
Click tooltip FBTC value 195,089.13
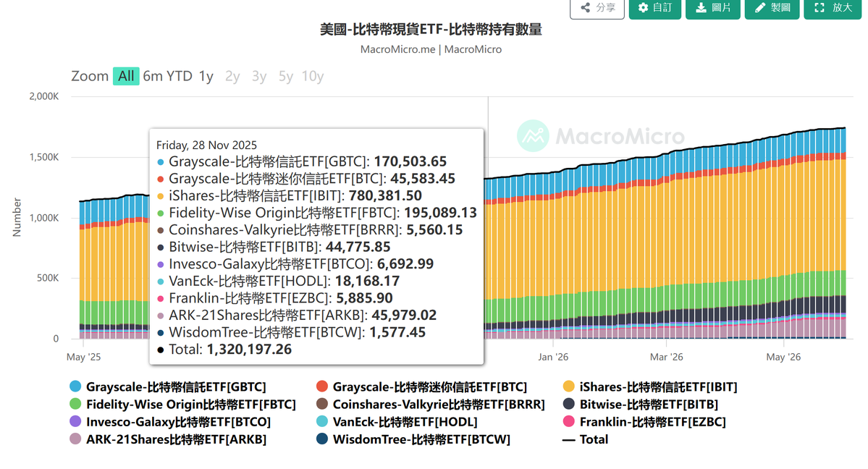[440, 213]
